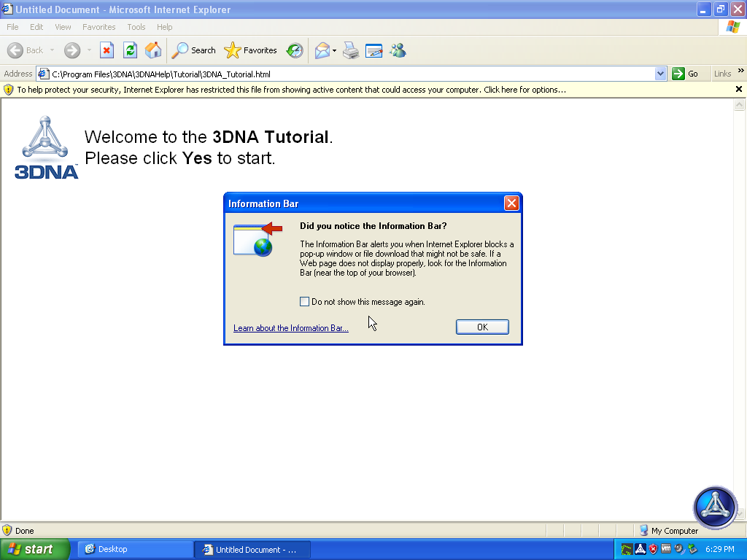Dismiss the yellow Information Bar with its X
The height and width of the screenshot is (560, 747).
click(738, 89)
